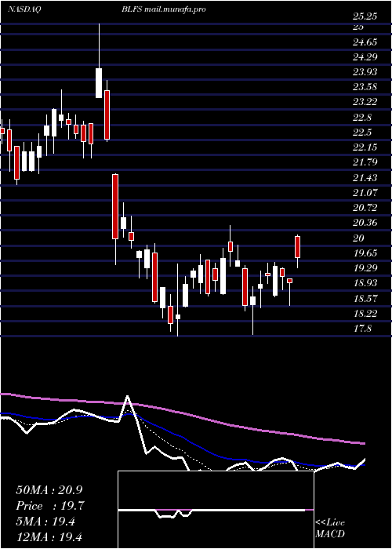The width and height of the screenshot is (392, 549).
Task: Click inside the MACD inset panel
Action: click(x=216, y=510)
